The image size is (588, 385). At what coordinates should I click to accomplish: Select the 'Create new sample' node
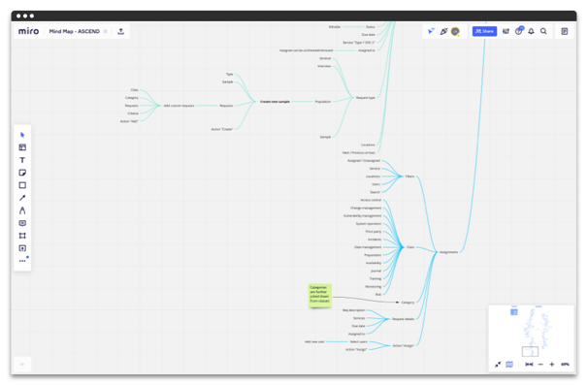tap(275, 102)
